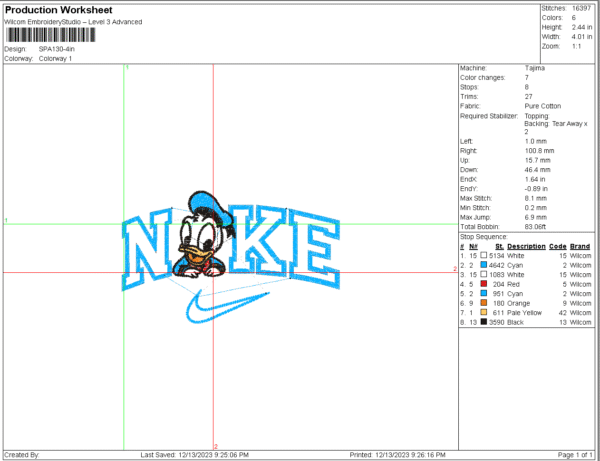This screenshot has height=461, width=600.
Task: Click the cyan swatch for 4642 Cyan
Action: coord(484,265)
